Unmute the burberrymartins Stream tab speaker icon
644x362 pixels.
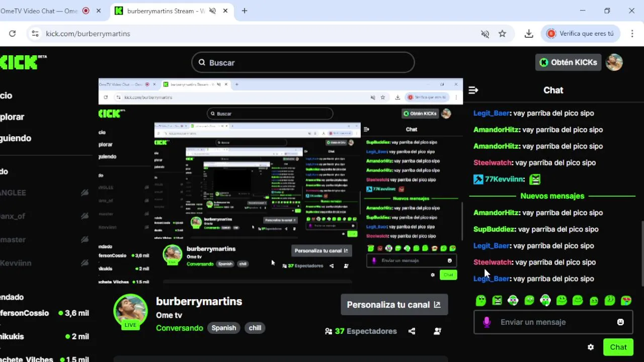213,11
